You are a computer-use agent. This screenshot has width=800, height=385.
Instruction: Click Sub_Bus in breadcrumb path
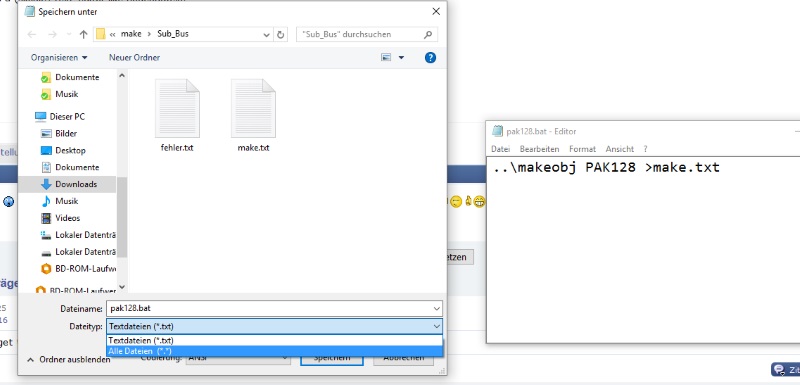[x=173, y=34]
